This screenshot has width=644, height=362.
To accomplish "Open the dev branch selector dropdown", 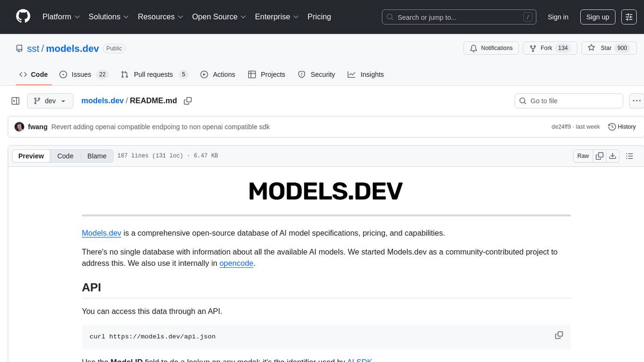I will [50, 101].
